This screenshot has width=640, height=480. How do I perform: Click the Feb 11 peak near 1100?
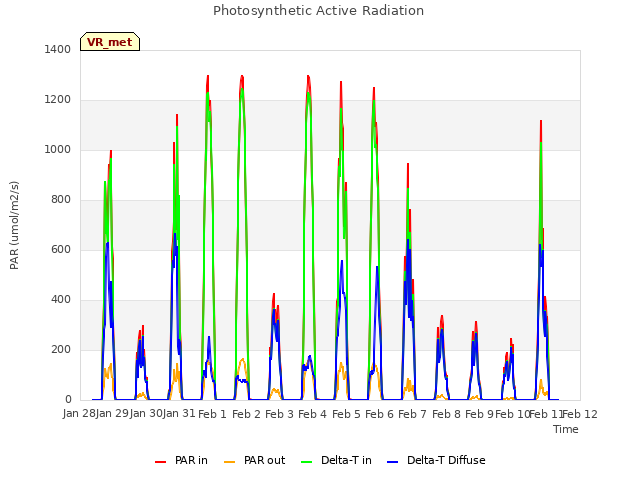click(x=541, y=121)
